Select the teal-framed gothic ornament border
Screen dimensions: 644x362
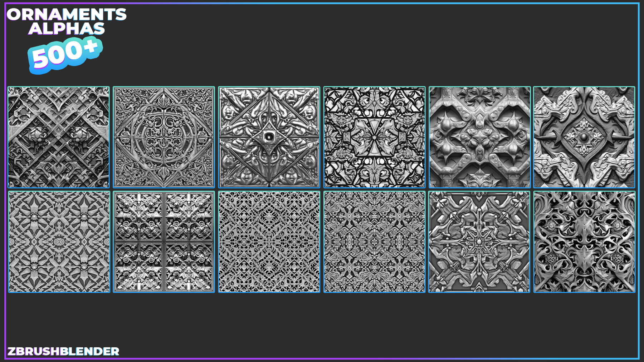479,87
